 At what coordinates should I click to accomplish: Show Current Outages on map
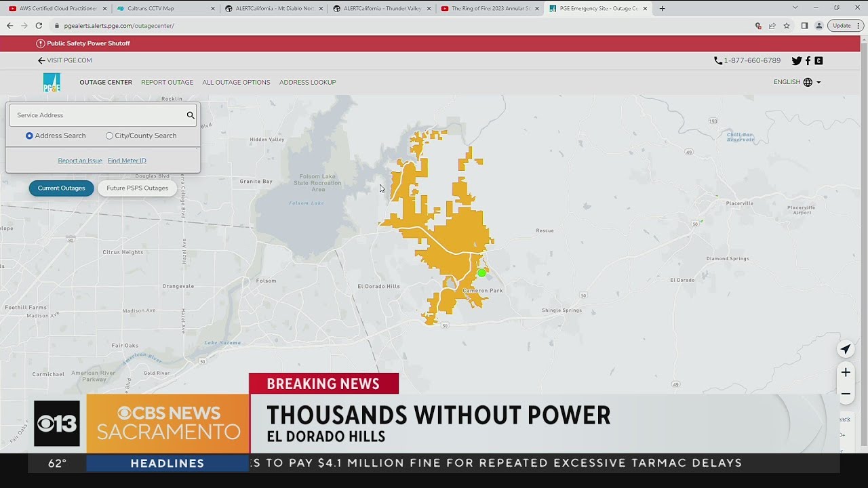tap(61, 188)
